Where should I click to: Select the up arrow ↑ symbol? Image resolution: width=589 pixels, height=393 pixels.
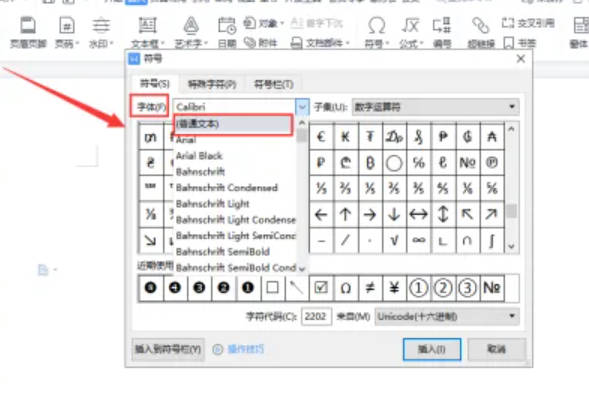[x=345, y=215]
